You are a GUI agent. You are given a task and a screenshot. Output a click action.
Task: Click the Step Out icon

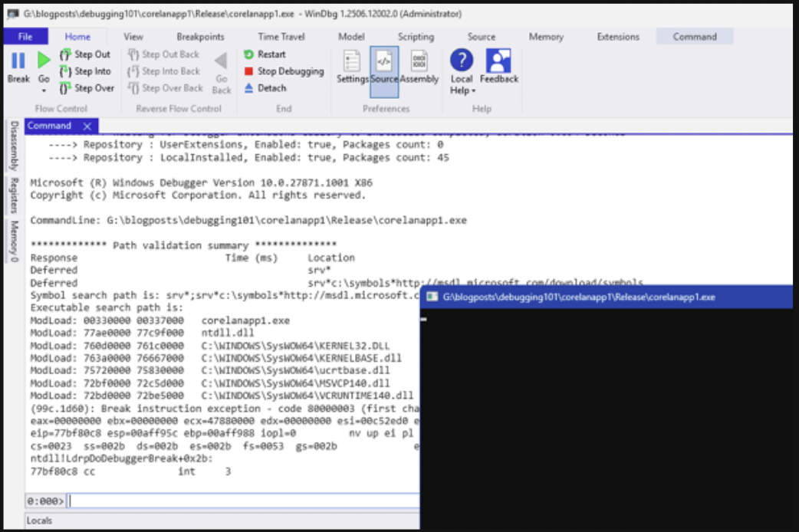[66, 54]
